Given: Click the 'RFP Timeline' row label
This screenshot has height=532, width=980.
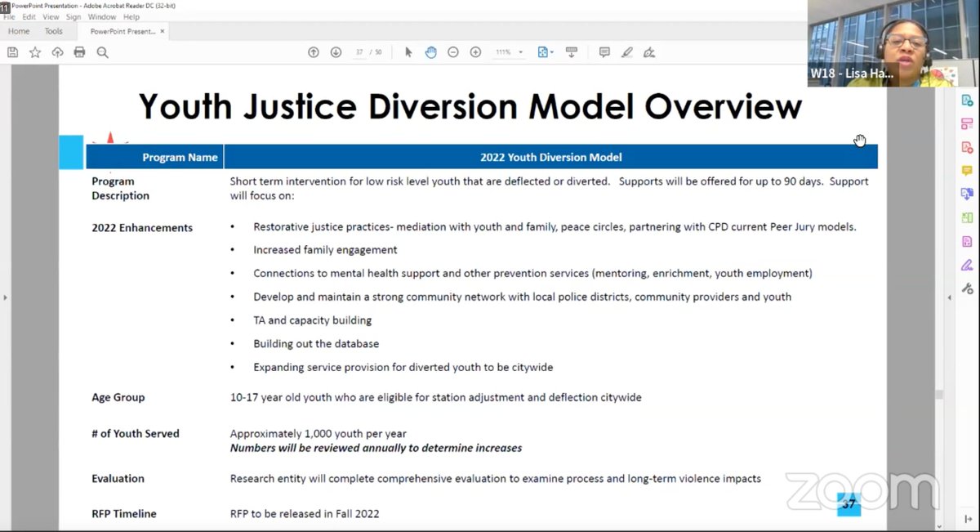Looking at the screenshot, I should tap(124, 514).
